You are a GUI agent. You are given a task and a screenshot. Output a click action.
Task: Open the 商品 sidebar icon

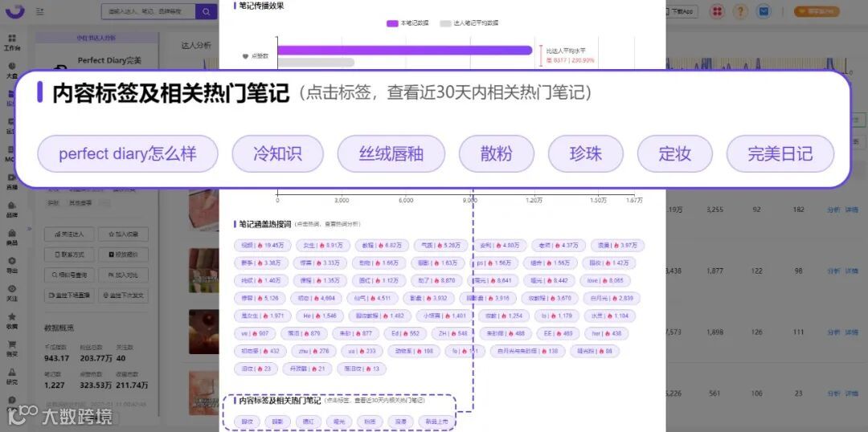pyautogui.click(x=11, y=237)
